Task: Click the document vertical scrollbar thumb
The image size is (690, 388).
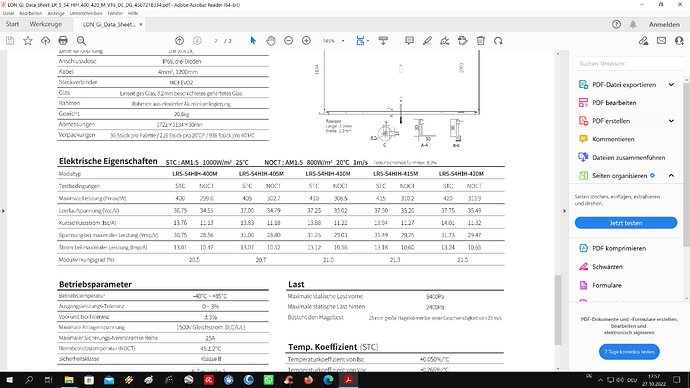Action: [558, 310]
